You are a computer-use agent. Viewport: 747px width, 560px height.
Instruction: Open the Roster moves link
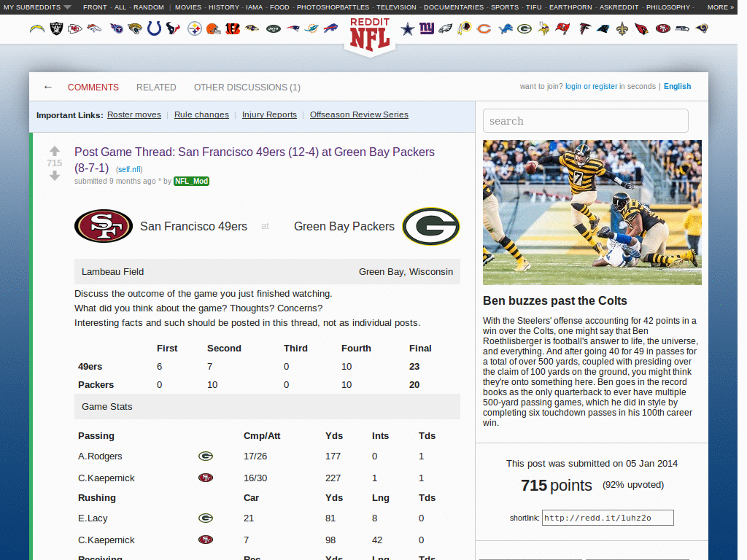pos(134,114)
